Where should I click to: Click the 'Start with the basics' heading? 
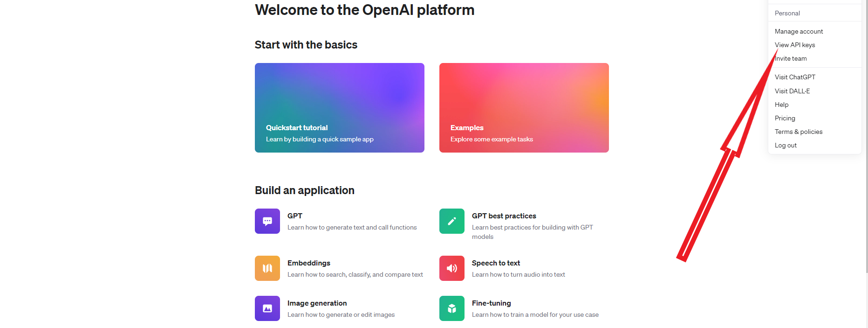[306, 45]
